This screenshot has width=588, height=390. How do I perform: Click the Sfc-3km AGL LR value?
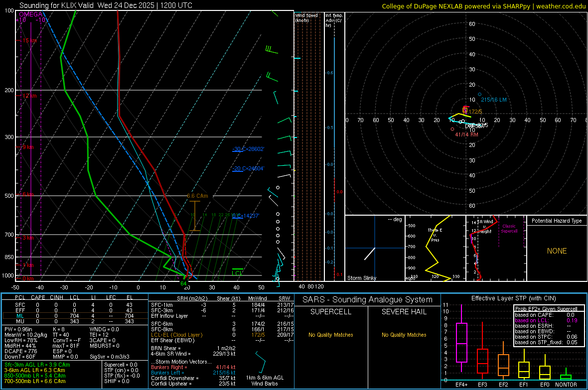pyautogui.click(x=37, y=365)
